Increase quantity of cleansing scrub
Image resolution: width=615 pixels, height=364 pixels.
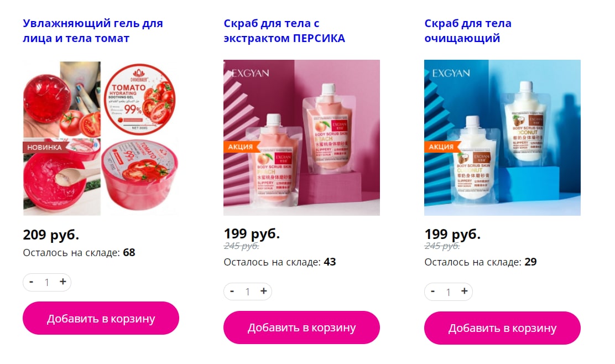(465, 291)
